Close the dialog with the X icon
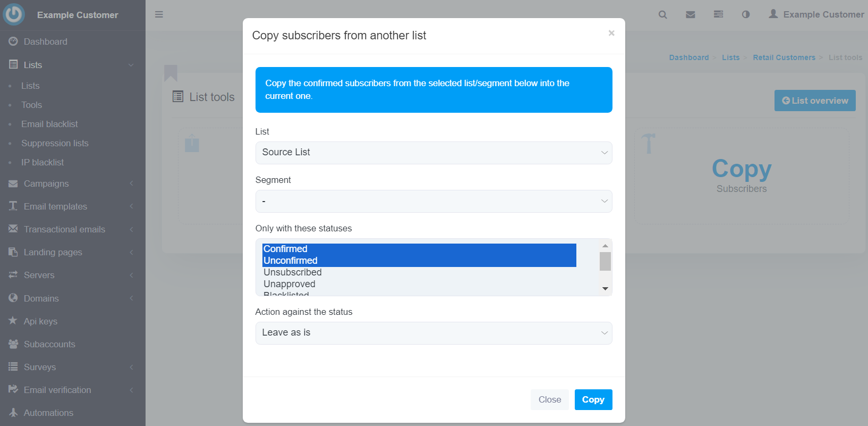 coord(611,33)
